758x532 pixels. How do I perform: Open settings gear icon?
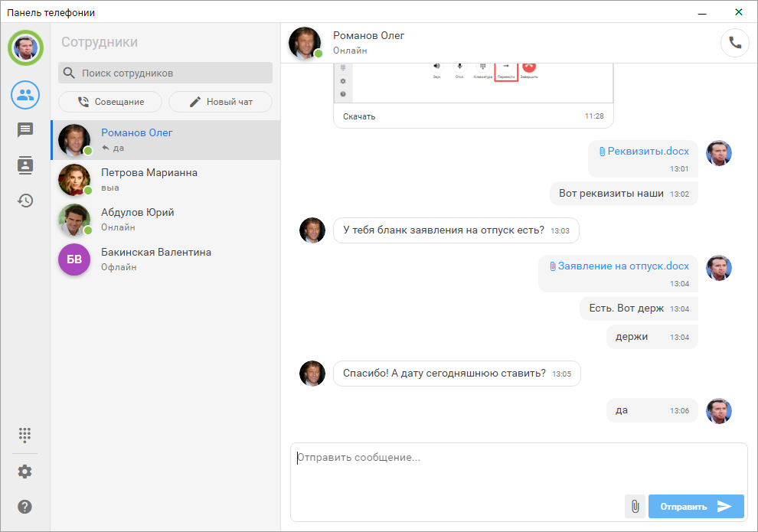point(25,472)
